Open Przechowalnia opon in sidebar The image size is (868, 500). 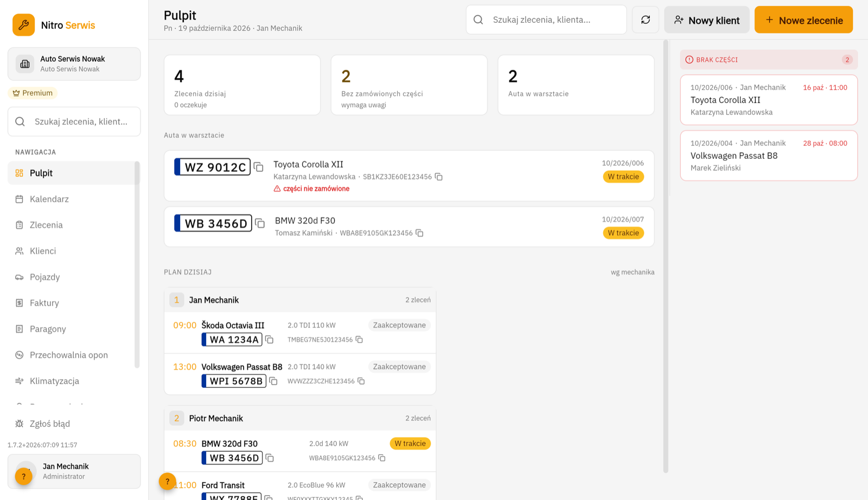point(71,355)
